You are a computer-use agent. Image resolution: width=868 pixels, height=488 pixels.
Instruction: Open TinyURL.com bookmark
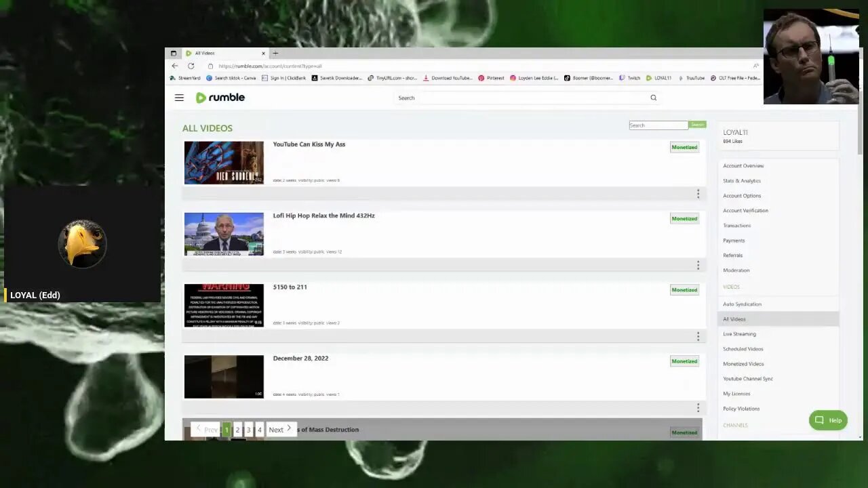pyautogui.click(x=393, y=78)
